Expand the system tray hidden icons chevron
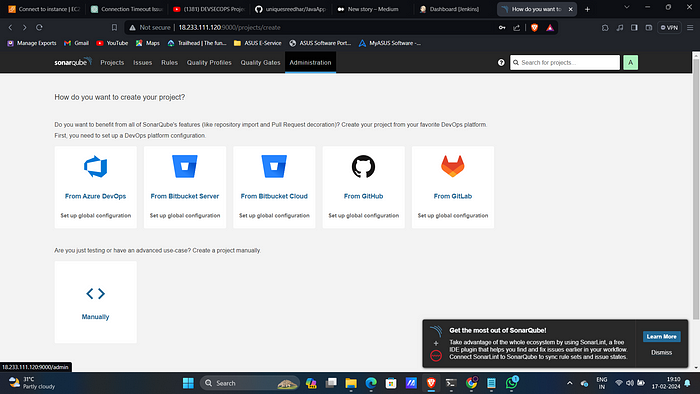The height and width of the screenshot is (394, 700). [570, 383]
